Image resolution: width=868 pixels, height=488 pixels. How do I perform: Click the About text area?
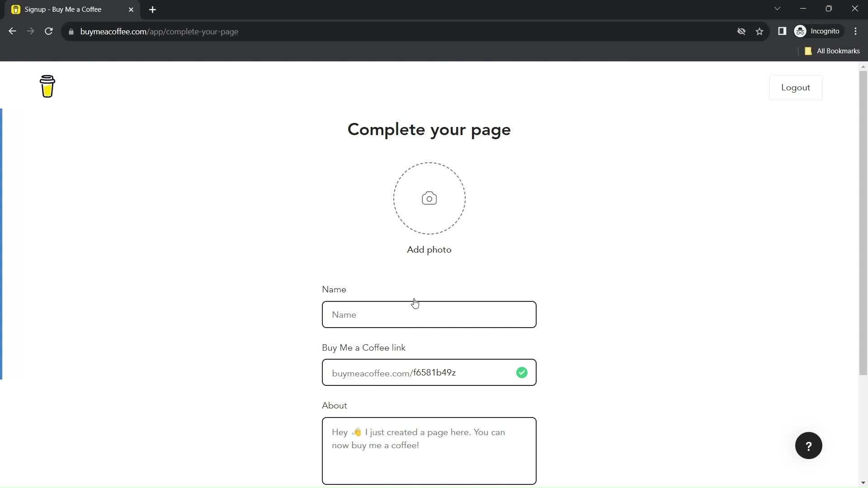click(429, 451)
